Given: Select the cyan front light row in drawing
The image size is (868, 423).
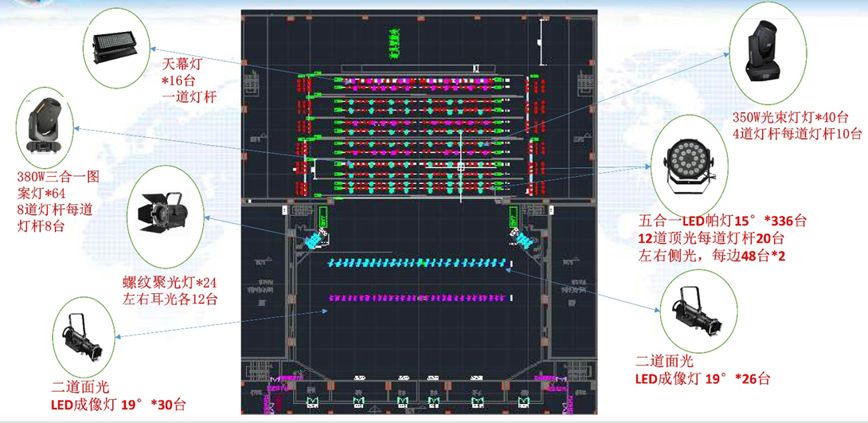Looking at the screenshot, I should 418,263.
